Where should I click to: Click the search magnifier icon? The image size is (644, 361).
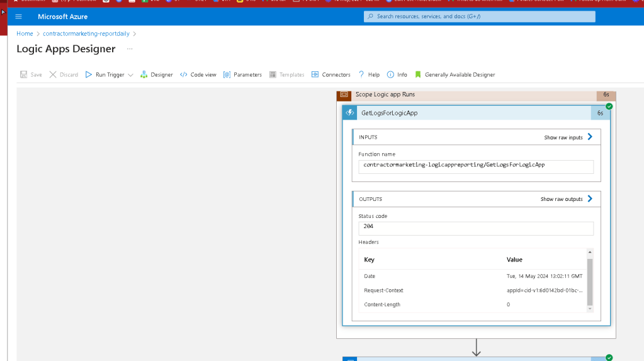coord(370,16)
